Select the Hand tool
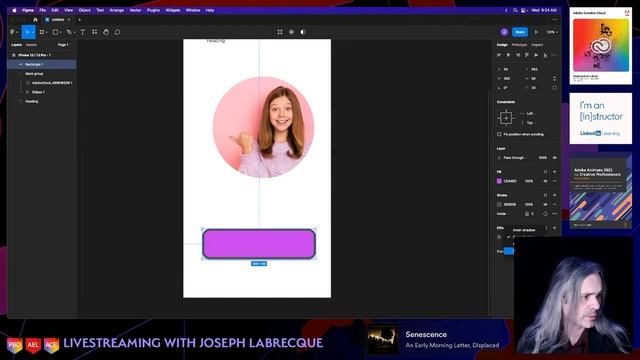Screen dimensions: 640x360 pyautogui.click(x=106, y=32)
